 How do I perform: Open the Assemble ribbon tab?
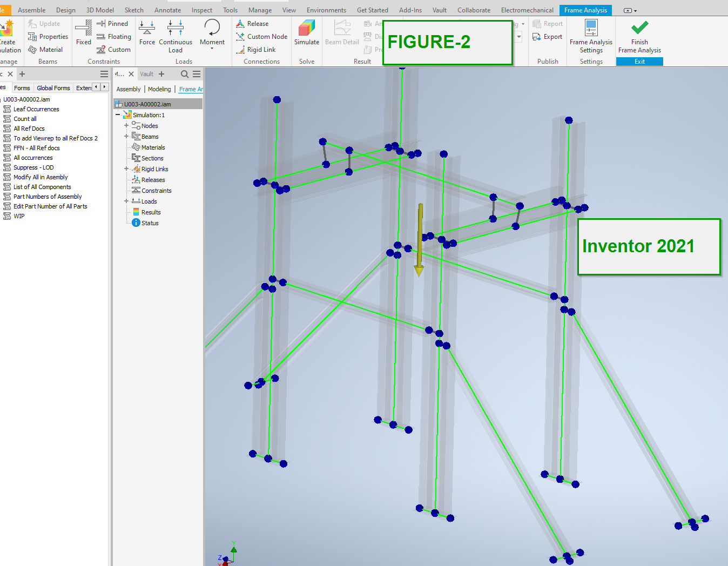[x=31, y=10]
